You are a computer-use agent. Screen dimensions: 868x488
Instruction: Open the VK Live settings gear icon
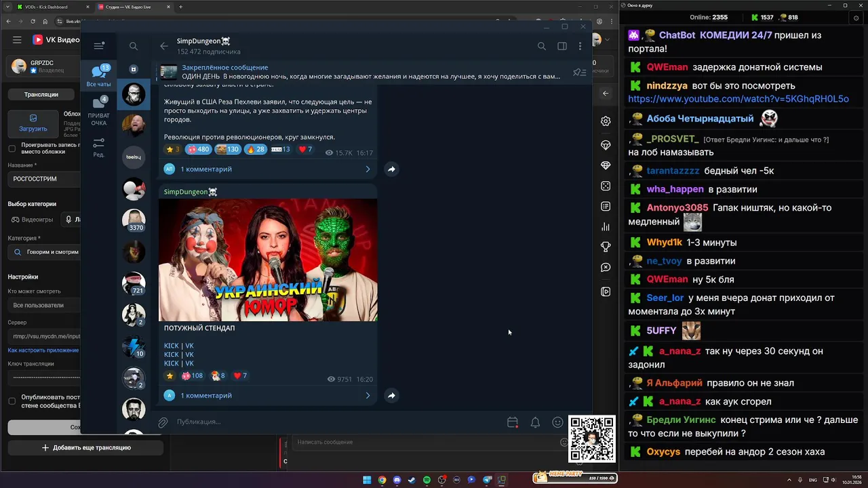click(x=606, y=121)
